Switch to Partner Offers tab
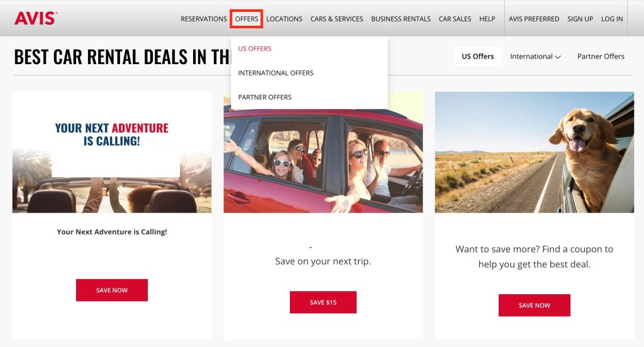 (601, 56)
